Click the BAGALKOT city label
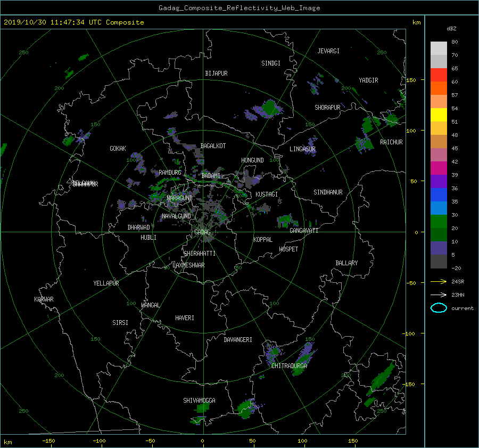The height and width of the screenshot is (448, 479). (x=213, y=146)
